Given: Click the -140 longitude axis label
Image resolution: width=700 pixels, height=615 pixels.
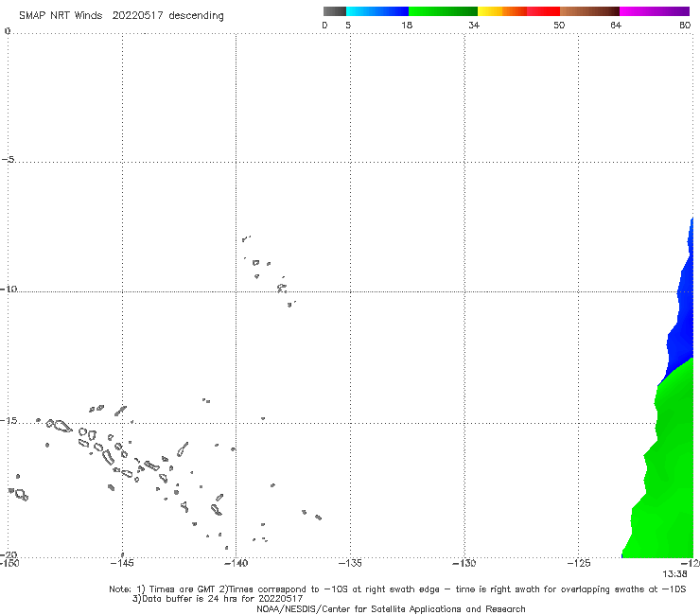Looking at the screenshot, I should pos(236,563).
